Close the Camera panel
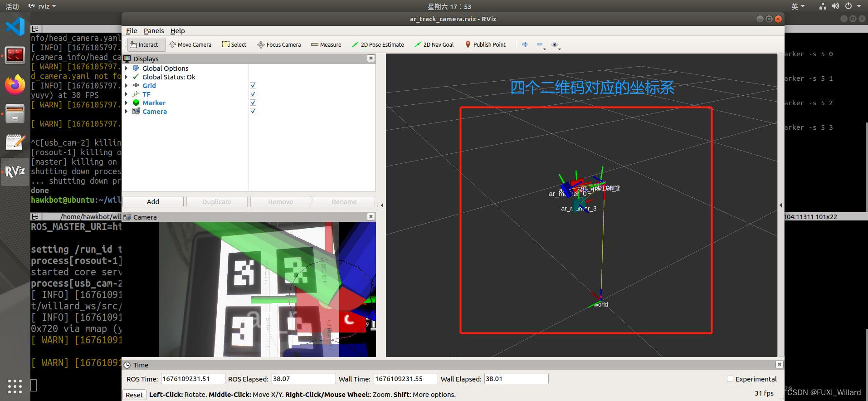 point(371,216)
